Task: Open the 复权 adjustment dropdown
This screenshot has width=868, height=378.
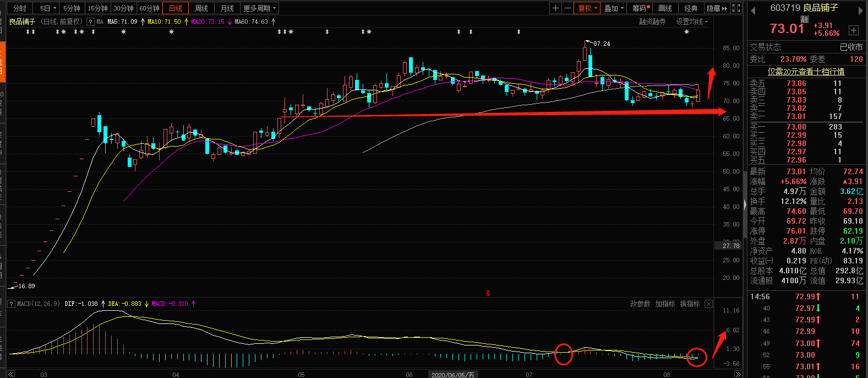Action: tap(587, 8)
